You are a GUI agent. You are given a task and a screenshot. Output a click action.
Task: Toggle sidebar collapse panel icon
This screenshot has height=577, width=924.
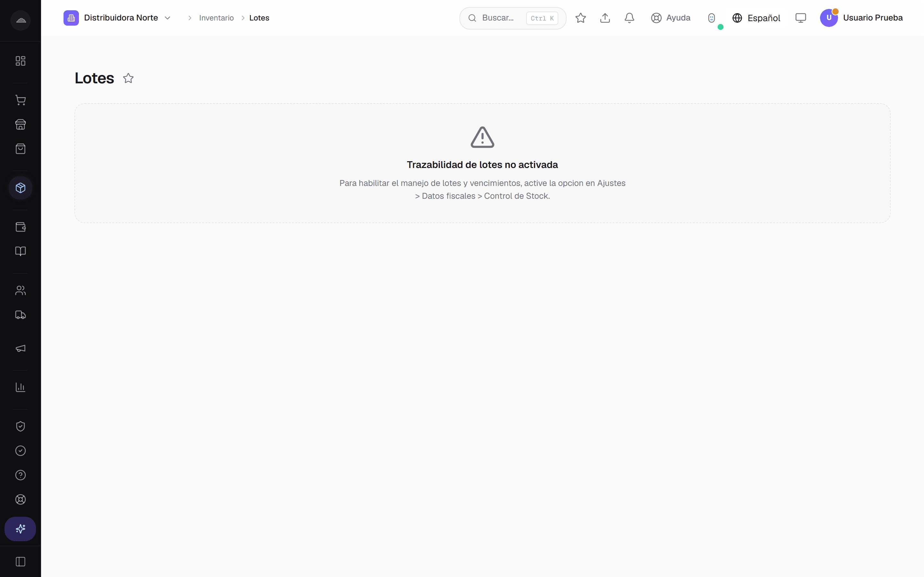click(x=20, y=562)
